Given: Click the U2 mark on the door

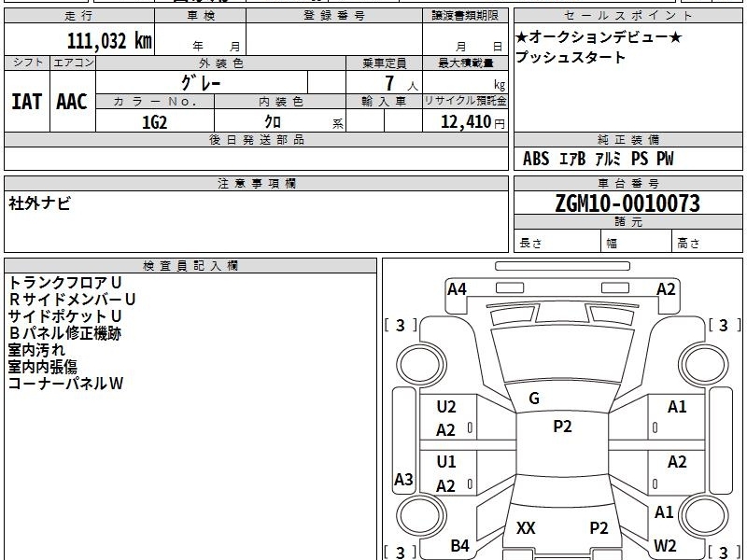Looking at the screenshot, I should coord(446,407).
